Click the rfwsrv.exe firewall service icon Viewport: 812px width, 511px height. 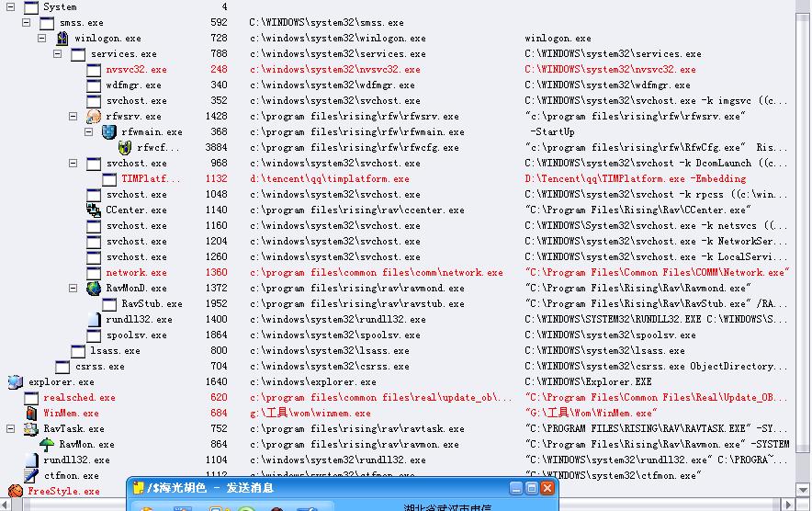pos(94,117)
